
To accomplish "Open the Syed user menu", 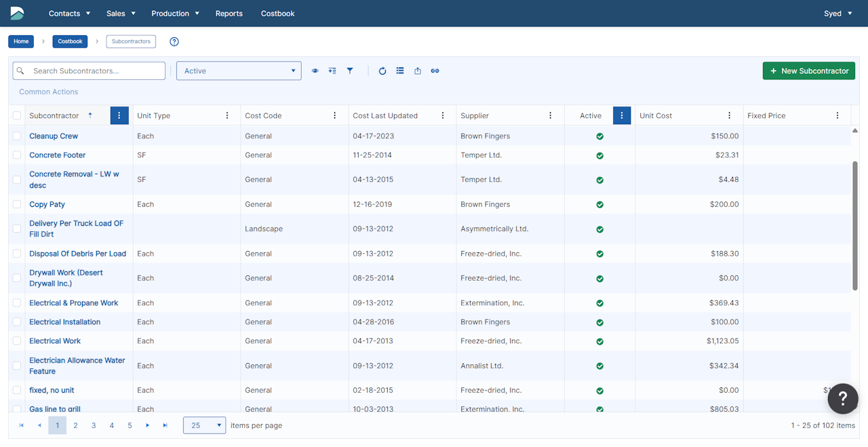I will [838, 14].
